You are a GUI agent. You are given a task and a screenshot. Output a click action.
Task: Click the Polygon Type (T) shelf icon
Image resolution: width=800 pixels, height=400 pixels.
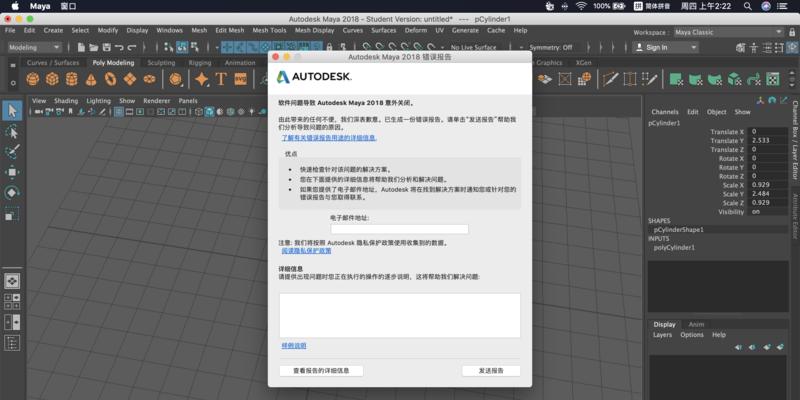[221, 79]
